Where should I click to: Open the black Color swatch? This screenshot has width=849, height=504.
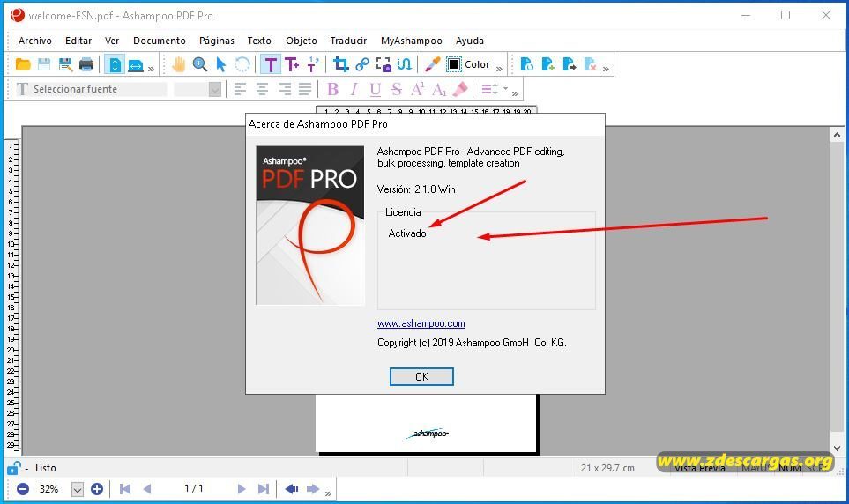click(454, 64)
